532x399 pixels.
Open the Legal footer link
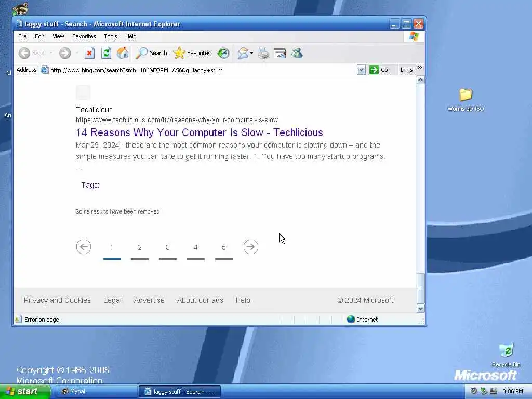coord(112,300)
